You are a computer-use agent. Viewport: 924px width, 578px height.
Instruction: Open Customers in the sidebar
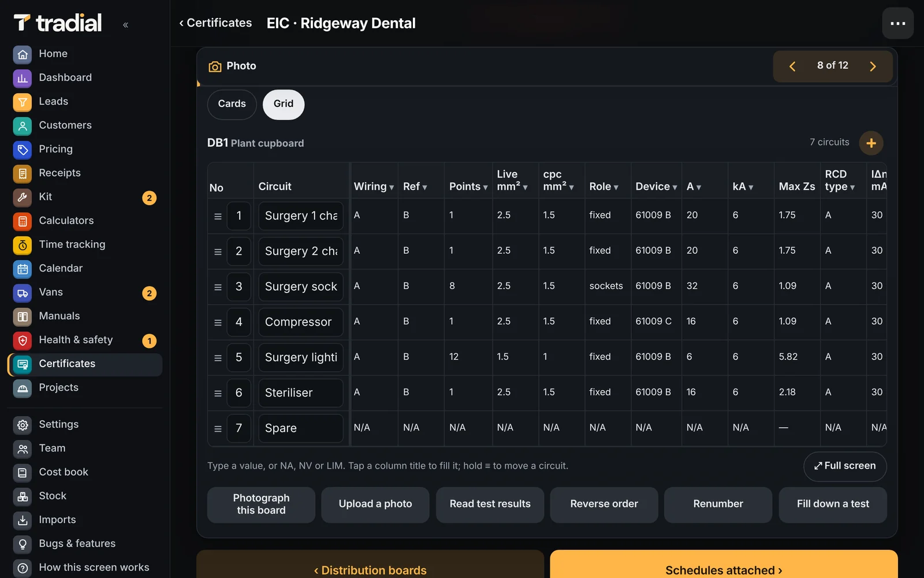coord(84,125)
